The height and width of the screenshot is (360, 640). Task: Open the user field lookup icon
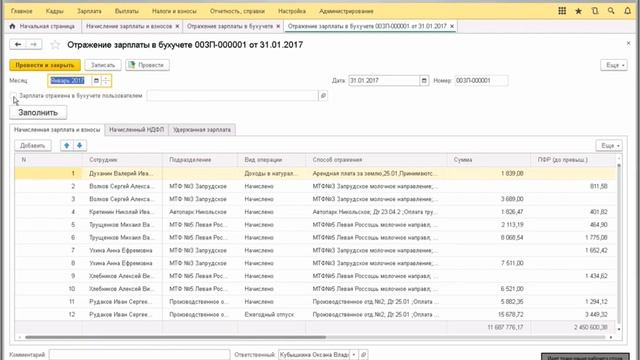[323, 96]
